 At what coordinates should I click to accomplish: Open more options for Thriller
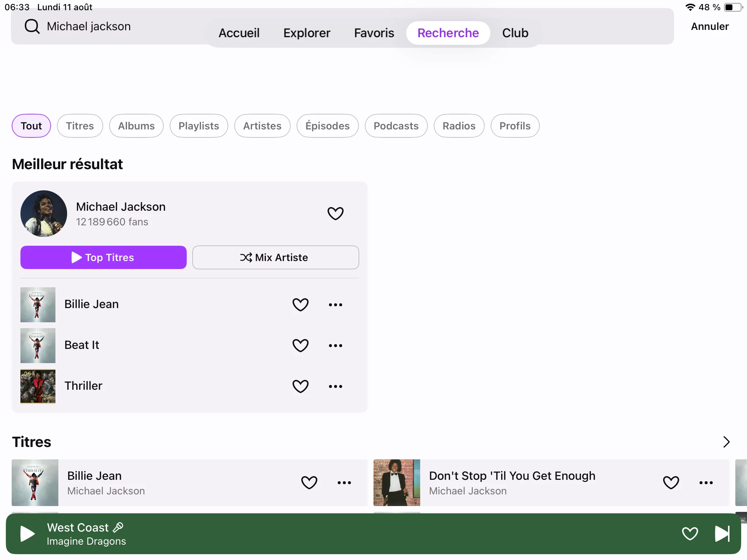[335, 386]
